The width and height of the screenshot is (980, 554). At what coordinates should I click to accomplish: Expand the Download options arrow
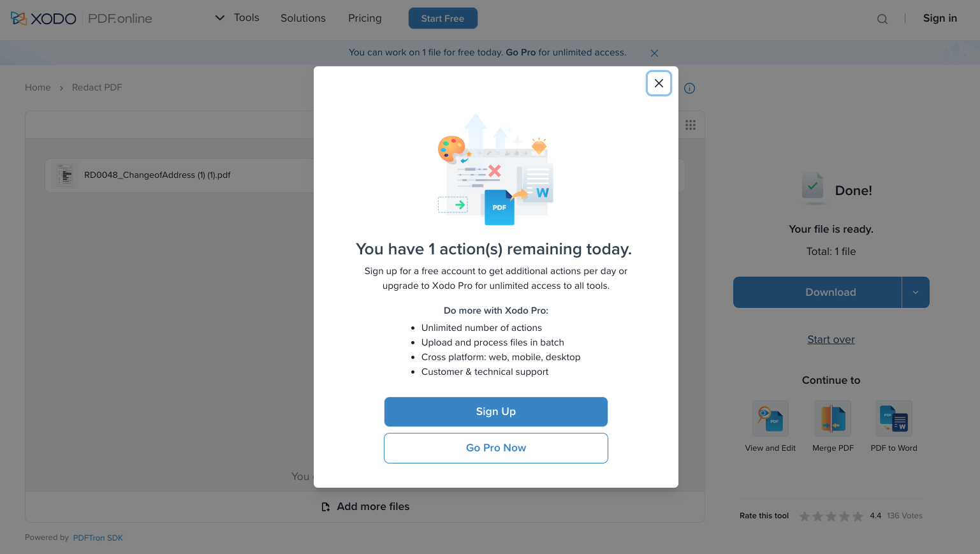tap(916, 293)
